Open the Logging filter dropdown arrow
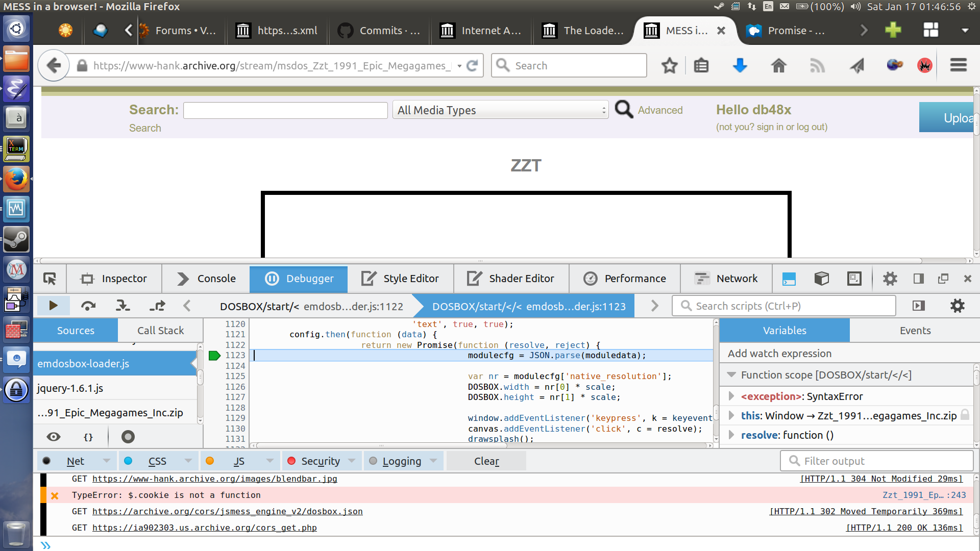 (x=433, y=461)
